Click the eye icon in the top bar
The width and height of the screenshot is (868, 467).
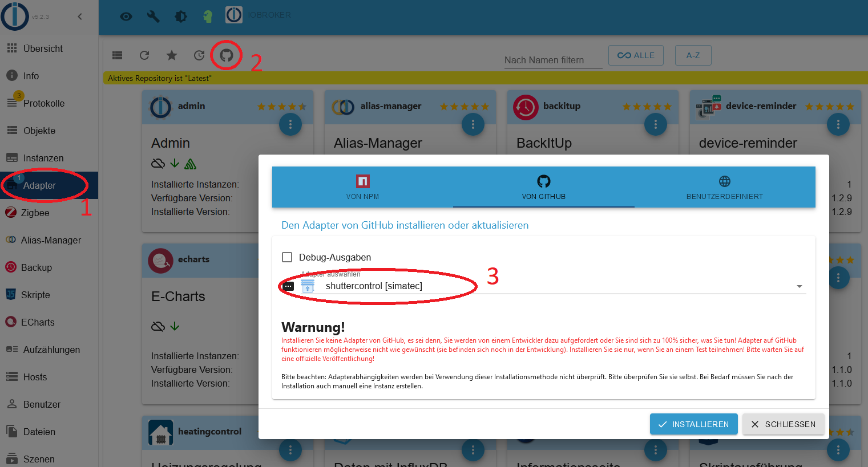[126, 17]
